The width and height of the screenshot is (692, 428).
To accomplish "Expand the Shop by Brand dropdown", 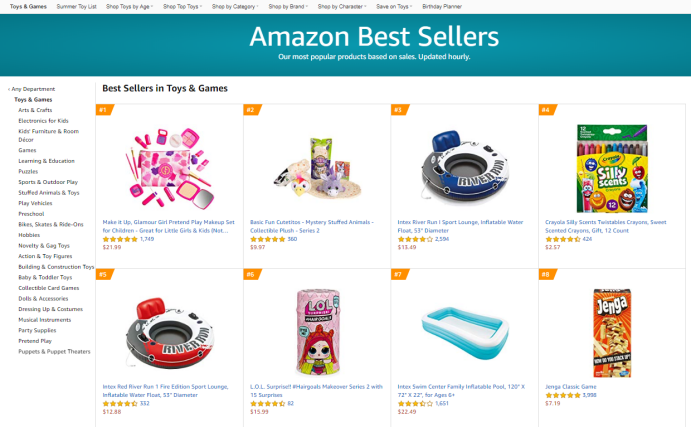I will click(289, 6).
